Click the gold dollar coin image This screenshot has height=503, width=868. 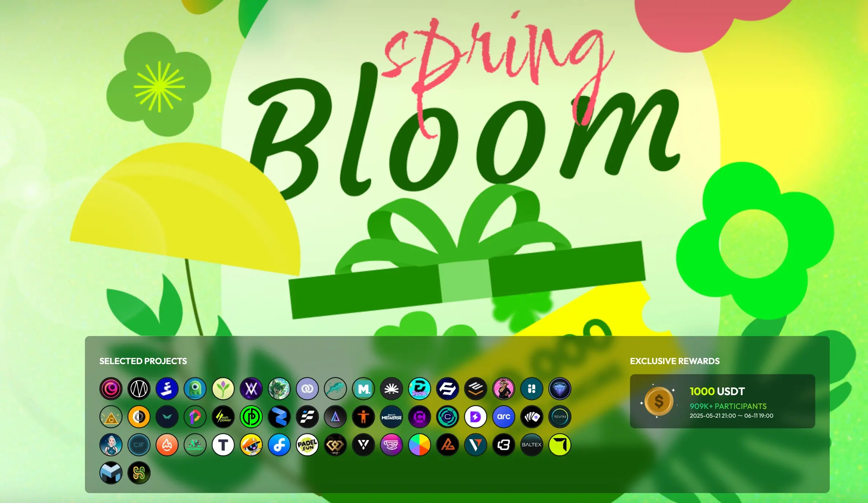pos(659,401)
